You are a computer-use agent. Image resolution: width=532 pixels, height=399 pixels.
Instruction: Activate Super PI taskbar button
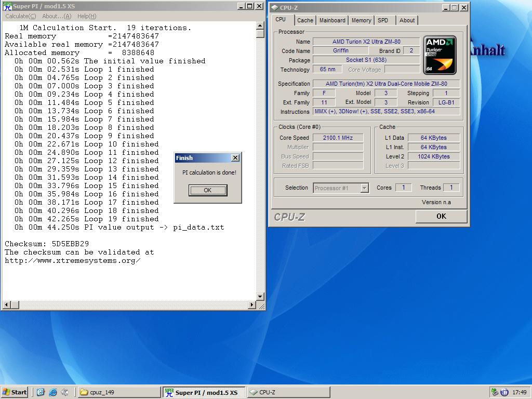coord(204,392)
